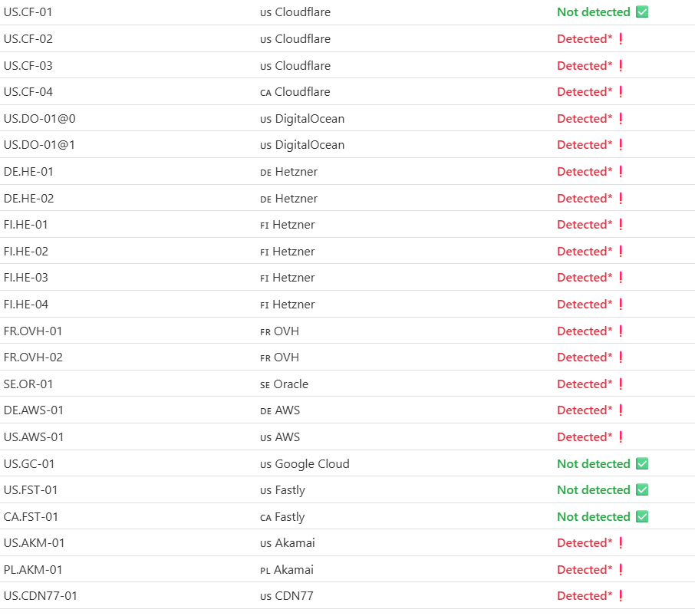
Task: Click the US AWS provider label
Action: pos(280,437)
